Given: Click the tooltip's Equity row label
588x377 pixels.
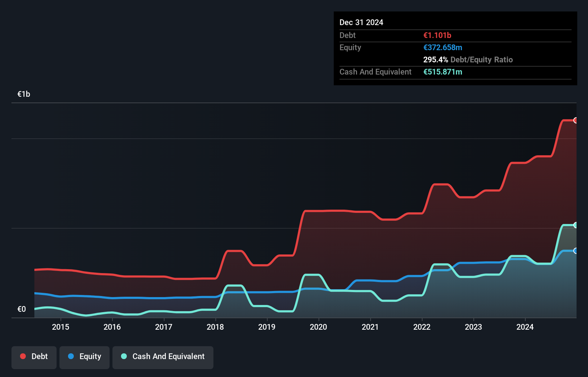Looking at the screenshot, I should click(x=350, y=47).
